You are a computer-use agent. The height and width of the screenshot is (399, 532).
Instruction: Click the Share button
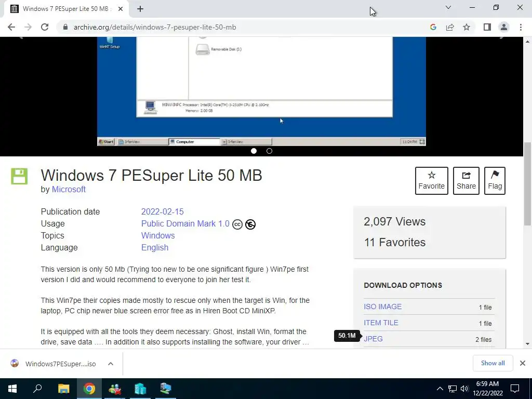(x=466, y=180)
